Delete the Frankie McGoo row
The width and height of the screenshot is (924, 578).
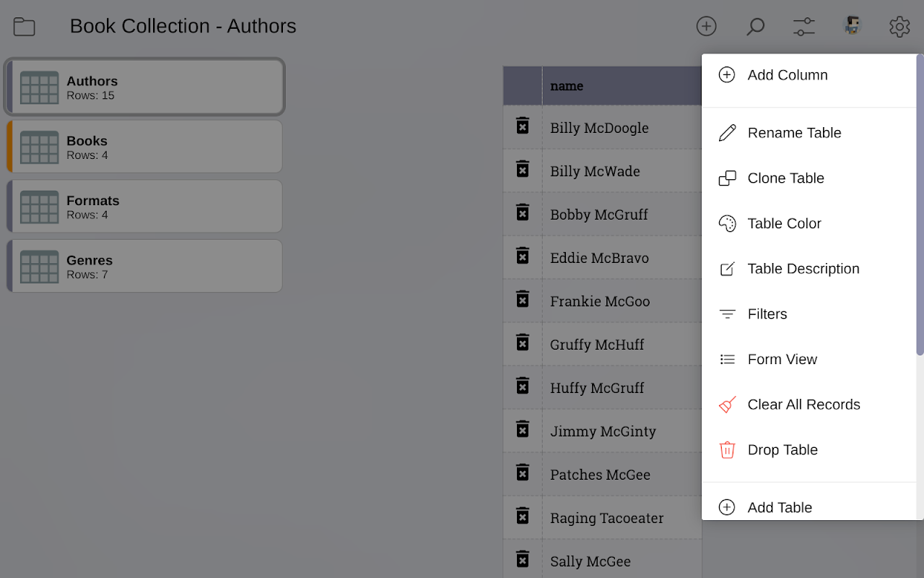click(523, 300)
